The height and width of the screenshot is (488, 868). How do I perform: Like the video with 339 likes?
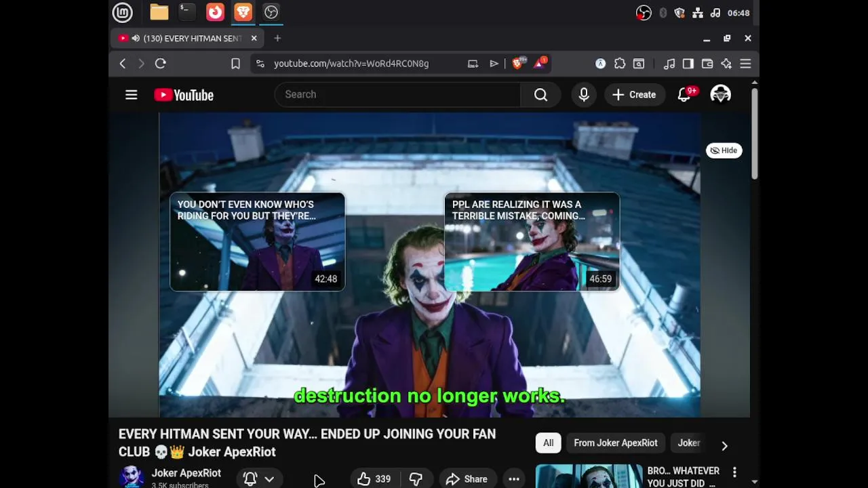(374, 479)
